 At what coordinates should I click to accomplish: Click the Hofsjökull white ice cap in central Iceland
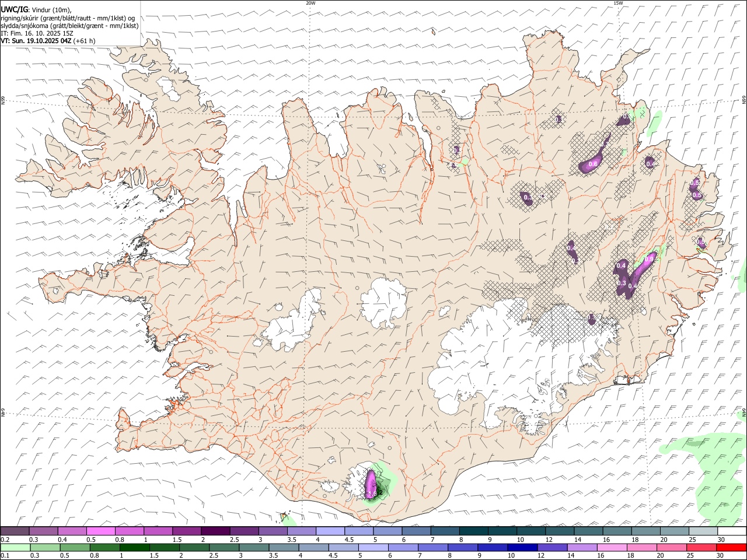(384, 302)
